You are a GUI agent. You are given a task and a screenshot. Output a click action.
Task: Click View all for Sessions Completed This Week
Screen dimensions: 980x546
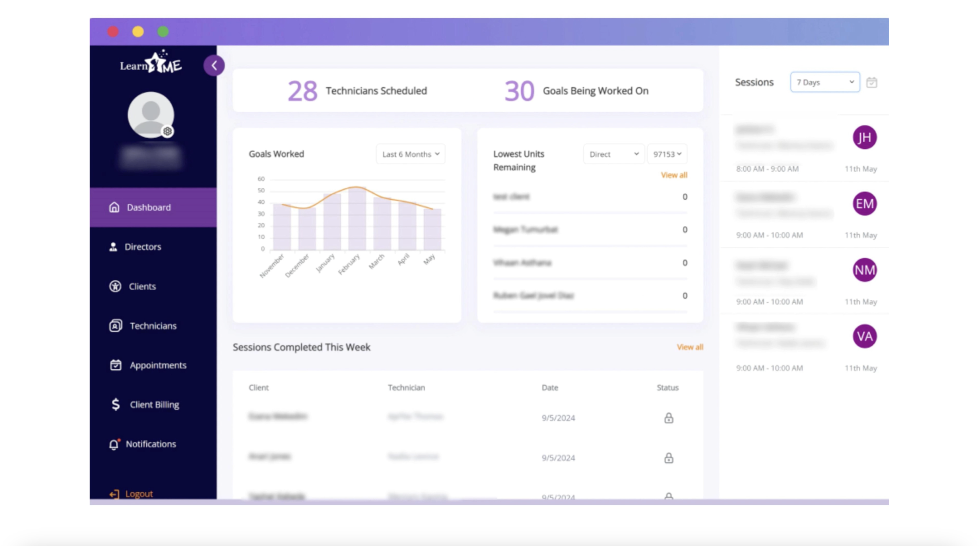690,347
